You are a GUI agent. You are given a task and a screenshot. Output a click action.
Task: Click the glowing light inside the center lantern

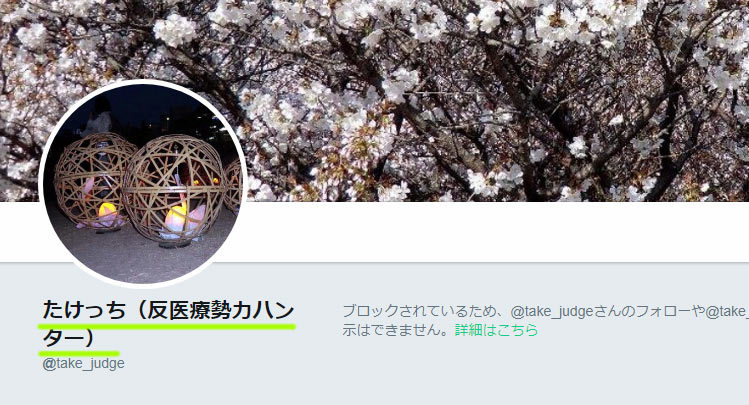click(x=176, y=218)
